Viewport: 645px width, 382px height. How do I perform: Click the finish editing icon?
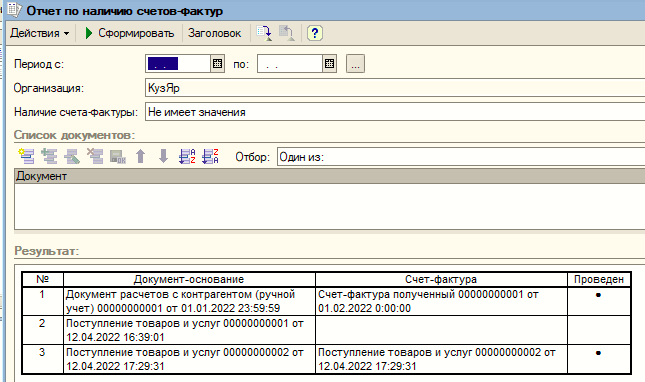pos(118,156)
